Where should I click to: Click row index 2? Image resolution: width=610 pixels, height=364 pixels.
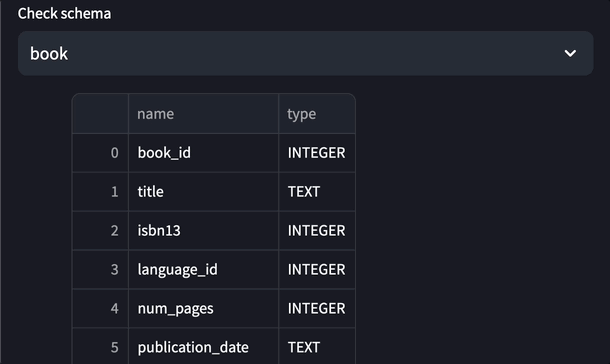tap(100, 231)
